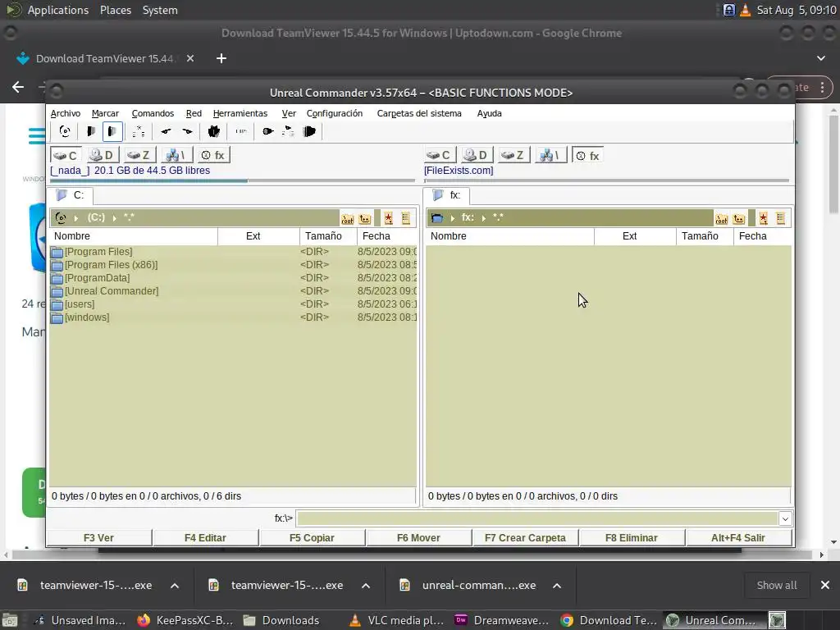Screen dimensions: 840x630
Task: Open network drive button in right panel
Action: click(x=550, y=155)
